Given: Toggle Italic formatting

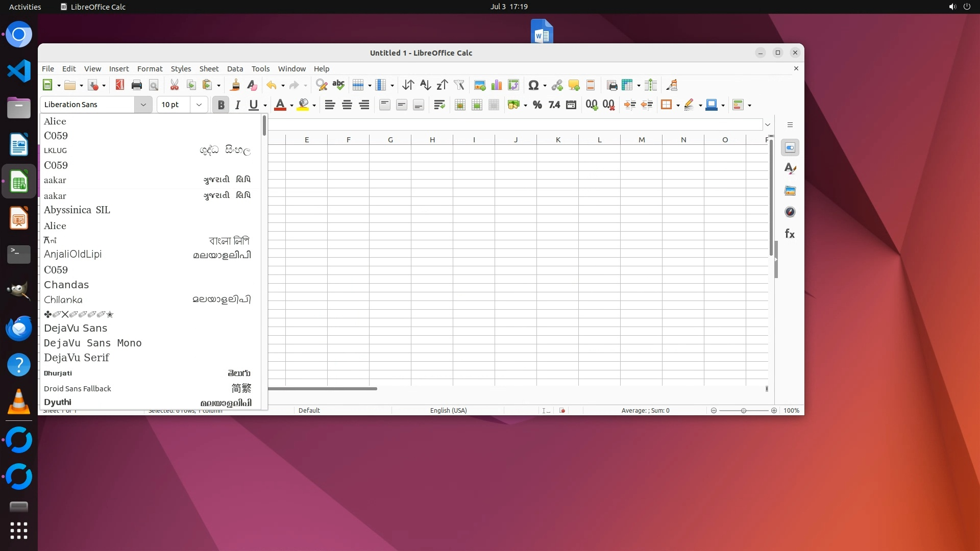Looking at the screenshot, I should tap(237, 105).
